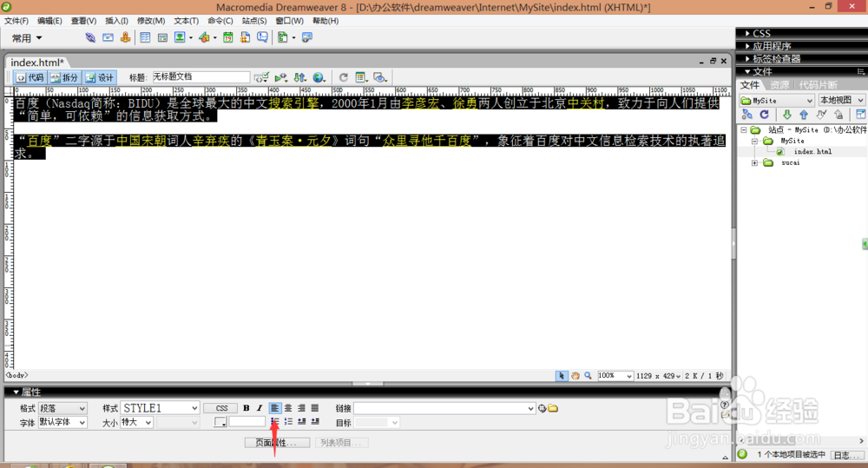Click the Media insert icon
Viewport: 868px width, 468px height.
tap(204, 37)
